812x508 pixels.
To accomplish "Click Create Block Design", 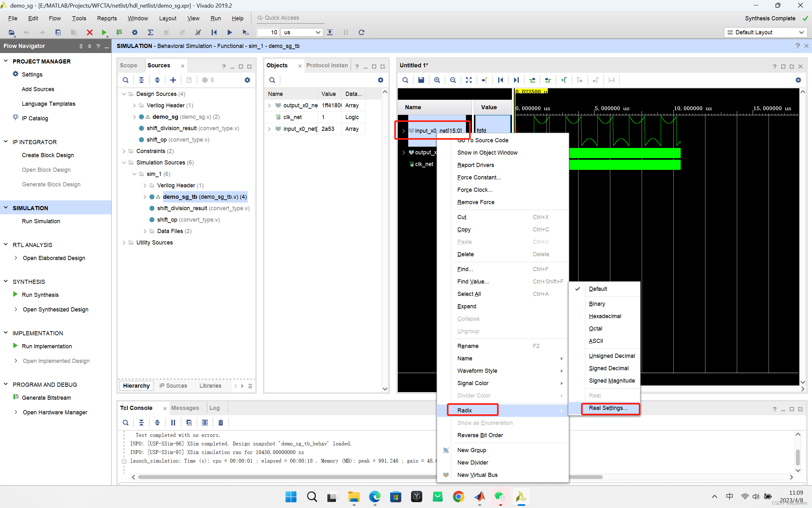I will 48,155.
